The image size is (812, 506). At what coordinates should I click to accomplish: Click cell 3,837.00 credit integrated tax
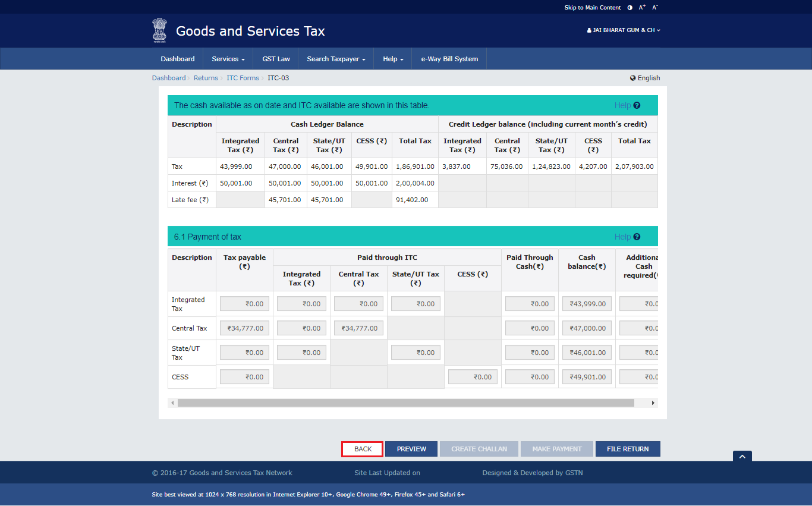[x=462, y=166]
